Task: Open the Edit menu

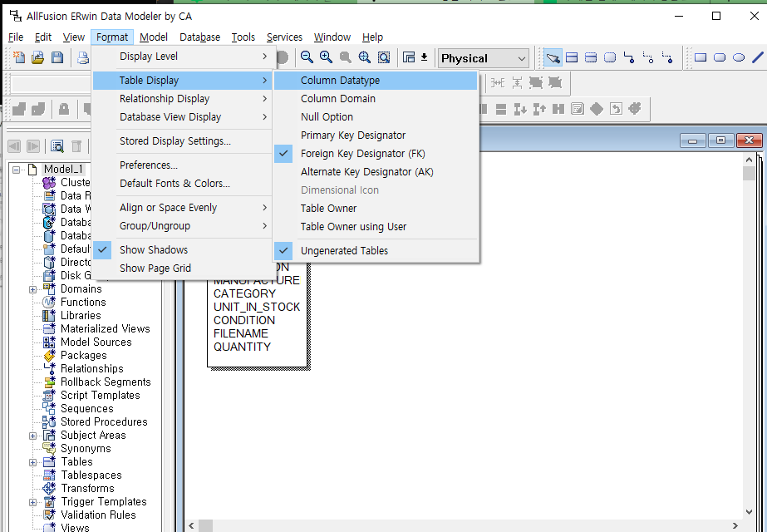Action: (x=43, y=37)
